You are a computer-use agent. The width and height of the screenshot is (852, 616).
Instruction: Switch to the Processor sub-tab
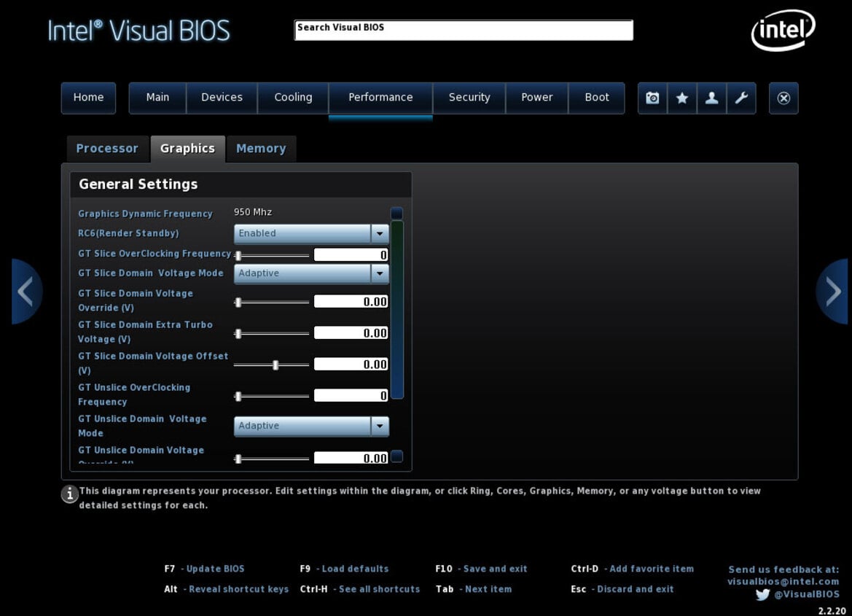[x=107, y=149]
